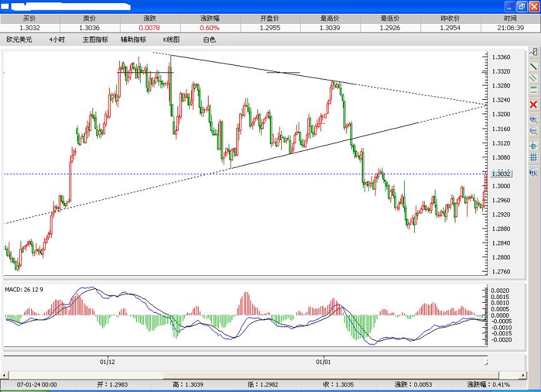Click the status bar 高：1.3039 entry
This screenshot has height=392, width=541.
pos(188,385)
